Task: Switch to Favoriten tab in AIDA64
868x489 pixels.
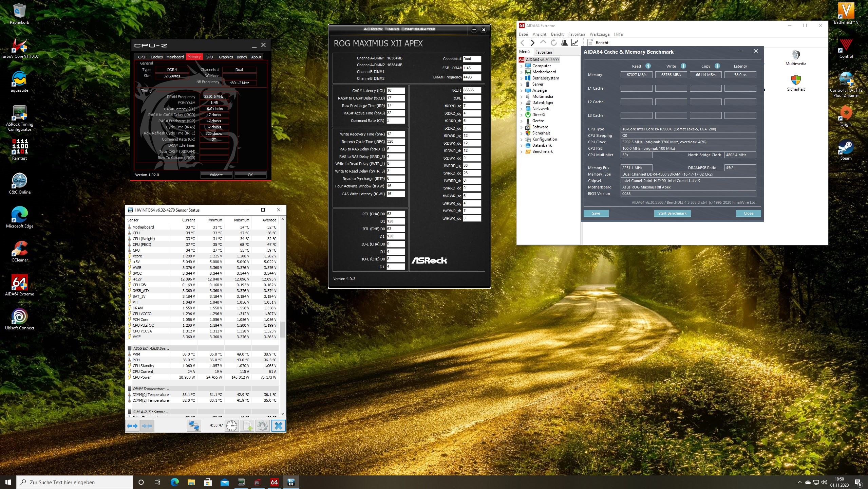Action: tap(543, 52)
